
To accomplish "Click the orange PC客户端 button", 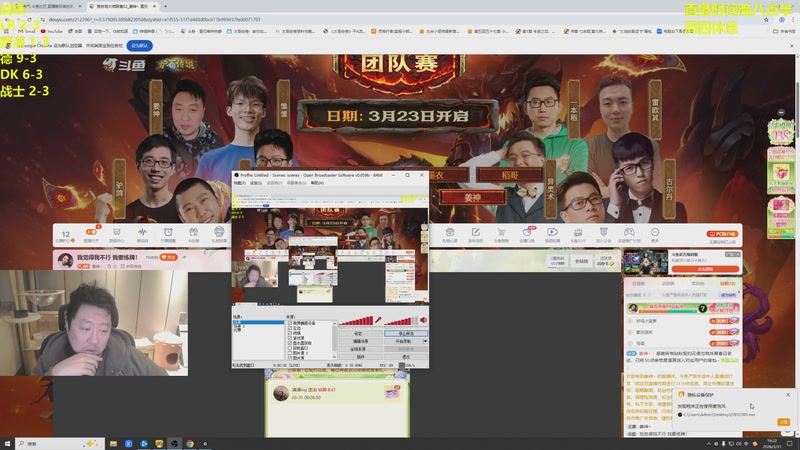I will pos(722,234).
